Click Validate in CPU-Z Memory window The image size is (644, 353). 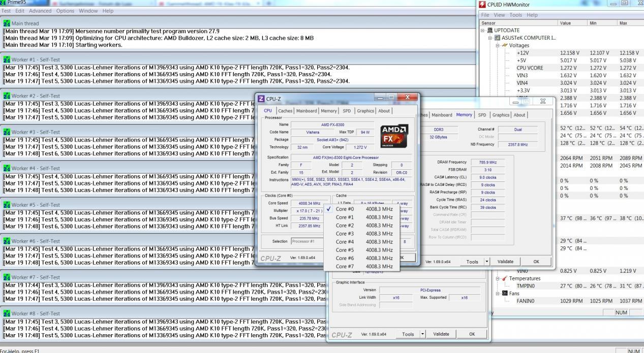[x=505, y=262]
